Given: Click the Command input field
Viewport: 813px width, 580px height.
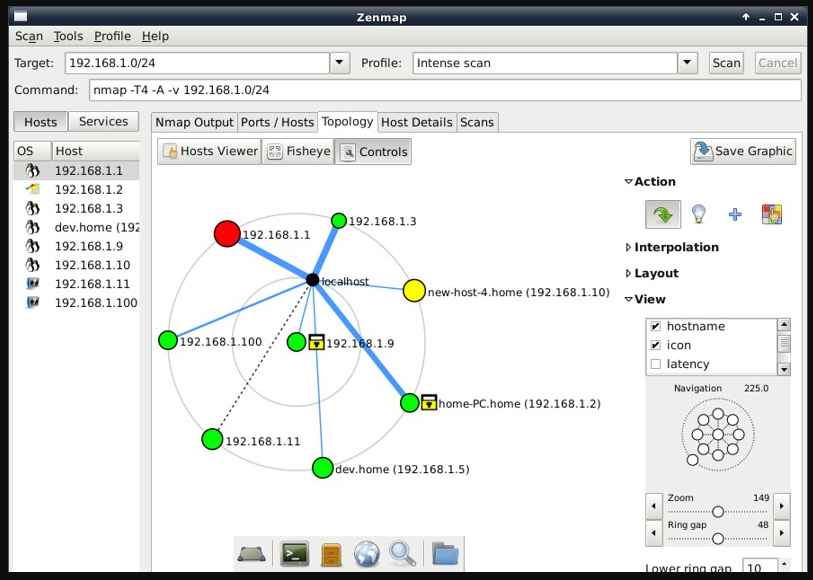Looking at the screenshot, I should [445, 90].
